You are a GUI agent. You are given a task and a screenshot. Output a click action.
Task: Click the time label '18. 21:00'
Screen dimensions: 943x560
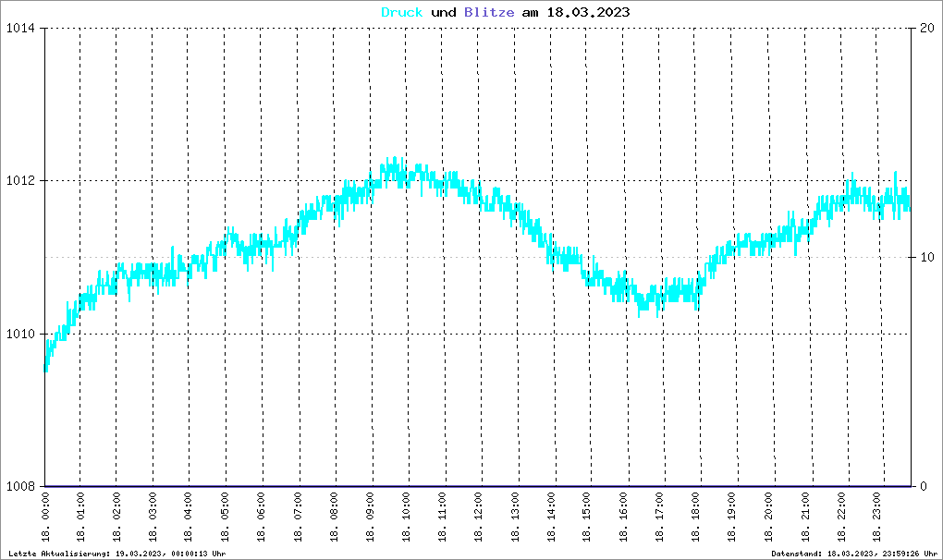coord(804,517)
